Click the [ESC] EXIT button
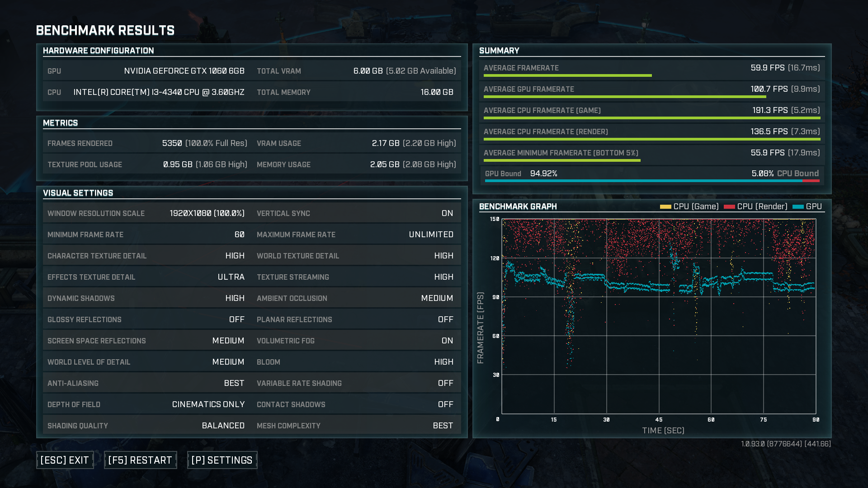The image size is (868, 488). pyautogui.click(x=65, y=460)
